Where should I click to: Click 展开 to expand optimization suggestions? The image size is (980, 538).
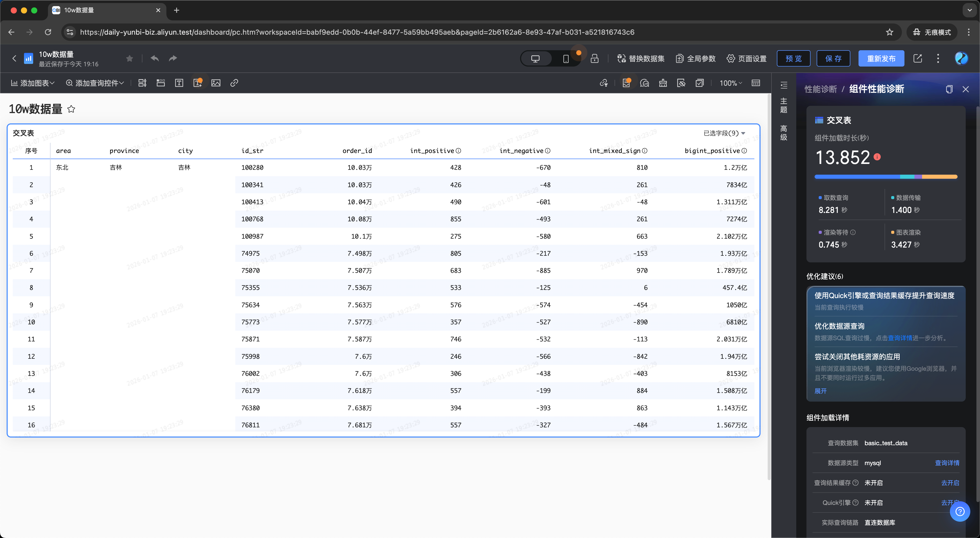coord(820,391)
